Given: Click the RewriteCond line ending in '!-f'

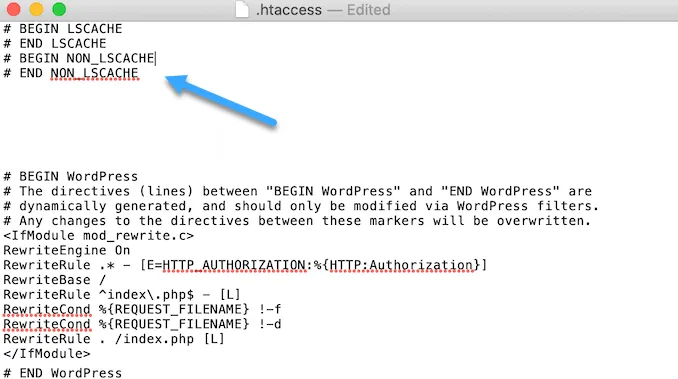Looking at the screenshot, I should tap(142, 309).
